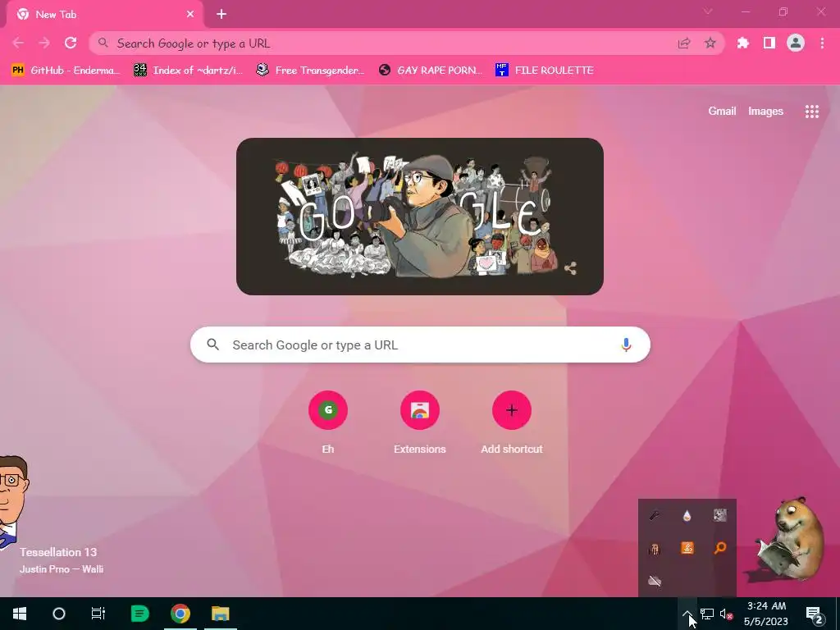Viewport: 840px width, 630px height.
Task: Click the orange magnifier tray icon
Action: (720, 548)
